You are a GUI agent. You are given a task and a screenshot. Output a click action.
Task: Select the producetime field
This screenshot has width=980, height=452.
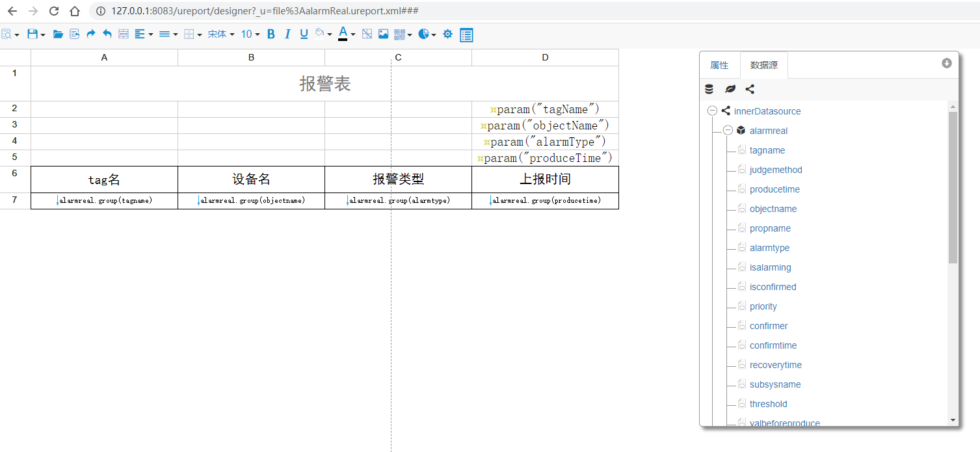click(x=775, y=189)
